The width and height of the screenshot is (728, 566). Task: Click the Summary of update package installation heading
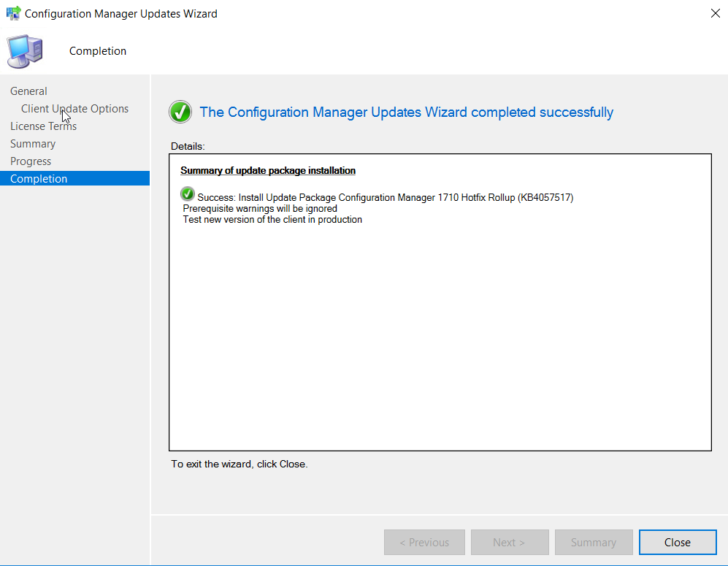point(268,170)
